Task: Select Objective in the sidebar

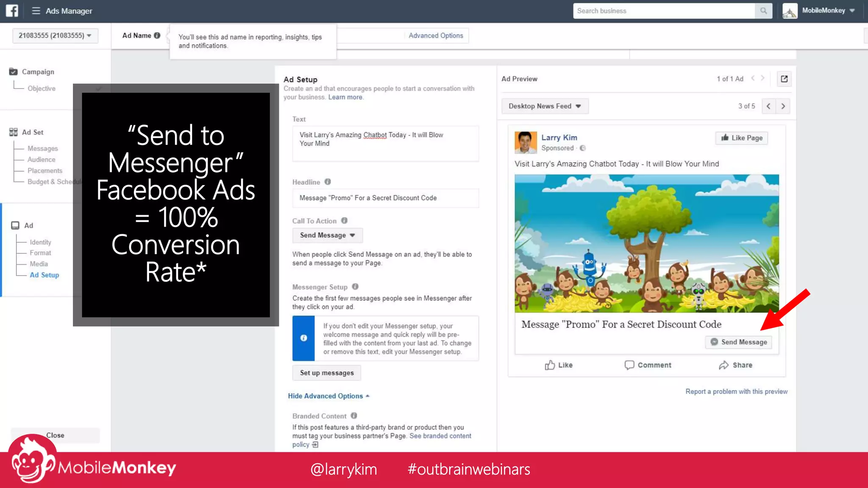Action: 42,89
